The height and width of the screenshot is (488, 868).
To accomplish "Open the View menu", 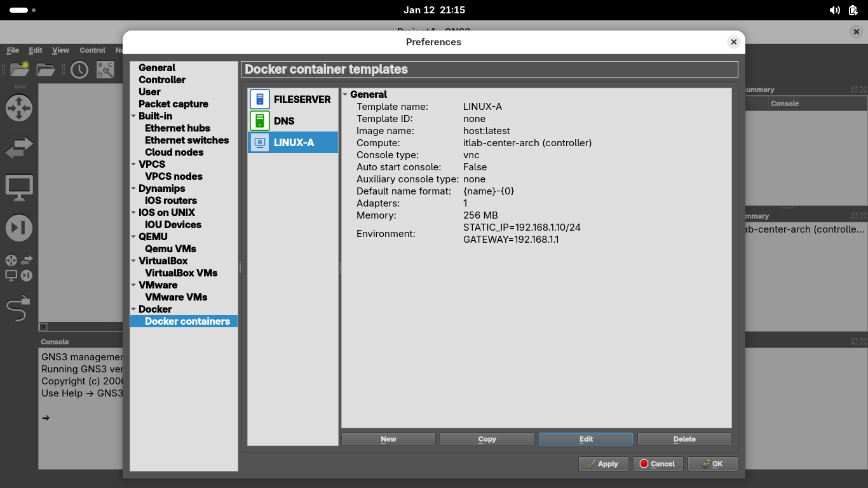I will click(60, 50).
